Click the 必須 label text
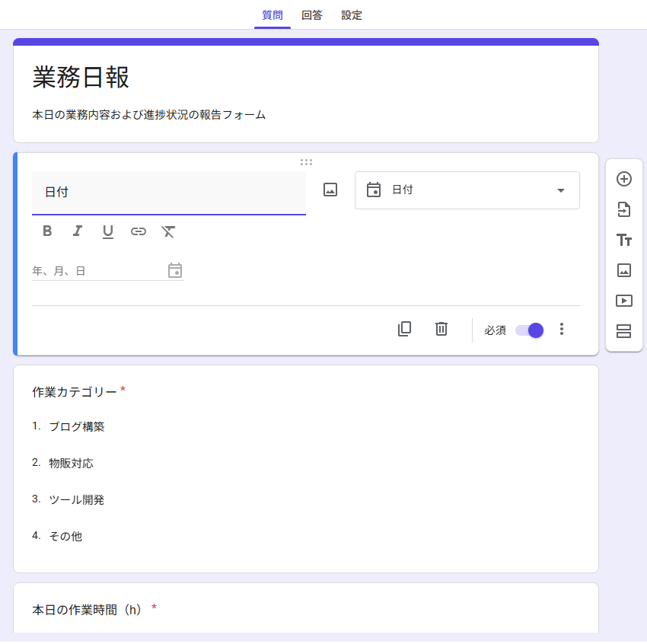The image size is (647, 644). [496, 330]
